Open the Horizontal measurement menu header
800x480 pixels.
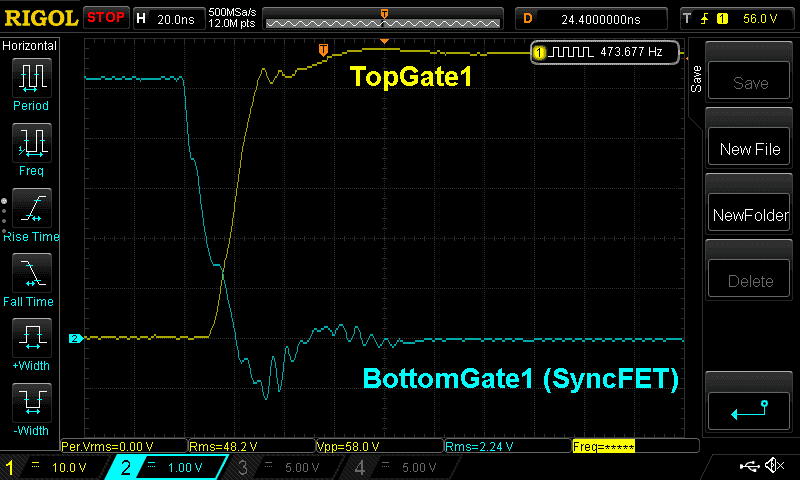(x=31, y=46)
